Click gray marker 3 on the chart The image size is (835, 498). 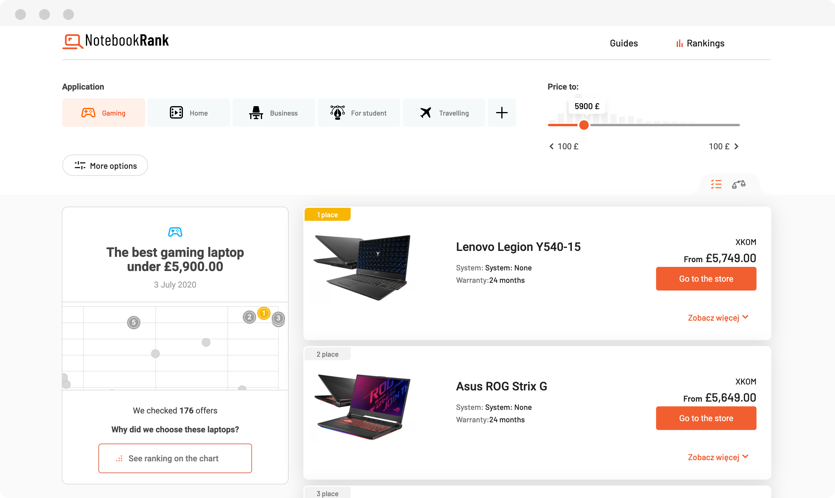click(278, 319)
